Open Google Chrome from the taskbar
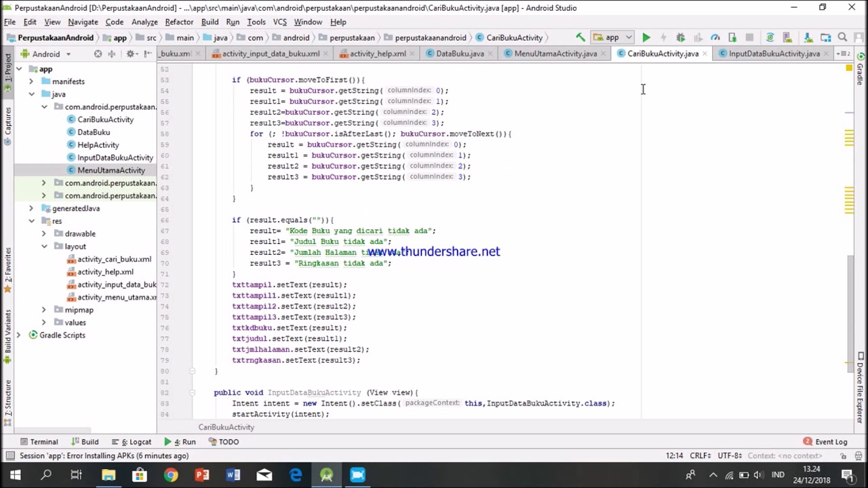Screen dimensions: 868x488 click(x=171, y=475)
